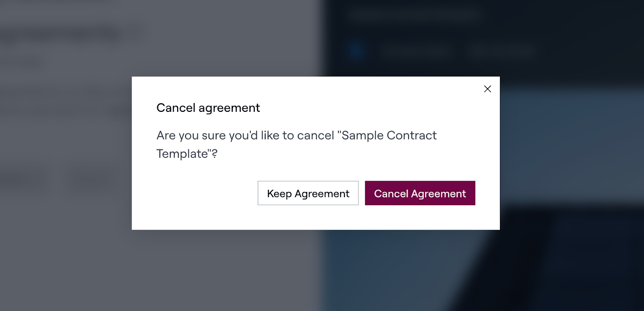Cancel the "Sample Contract Template" agreement
644x311 pixels.
(x=420, y=194)
